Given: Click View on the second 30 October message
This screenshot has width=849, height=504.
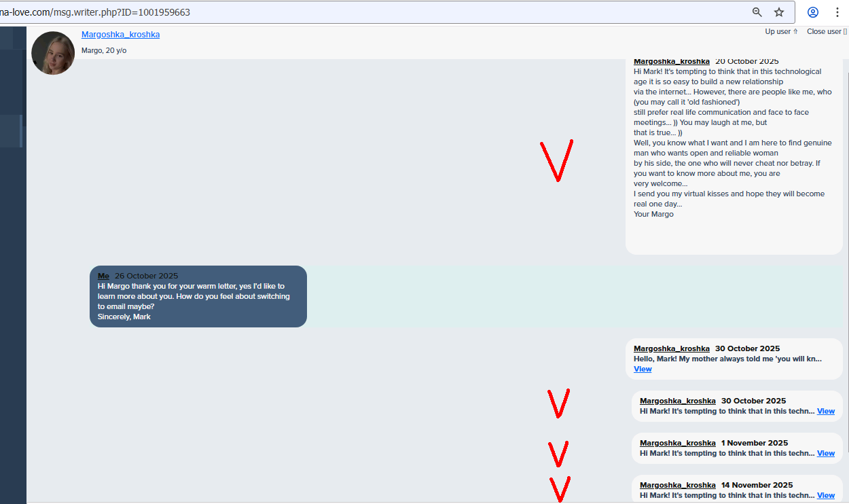Looking at the screenshot, I should click(826, 411).
